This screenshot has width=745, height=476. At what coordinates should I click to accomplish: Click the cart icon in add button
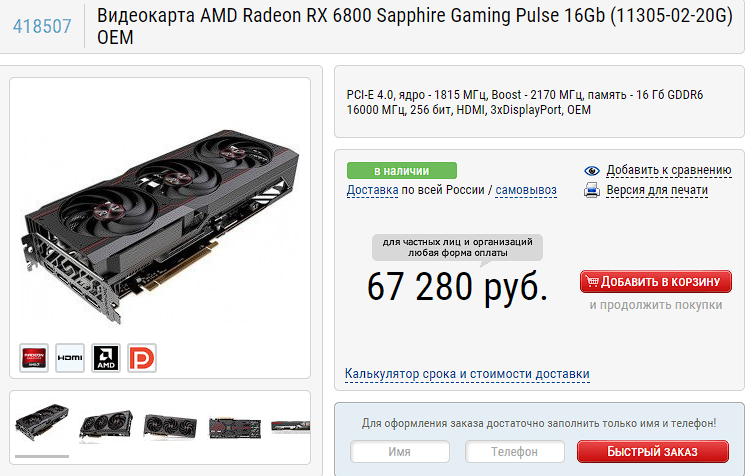pyautogui.click(x=592, y=281)
